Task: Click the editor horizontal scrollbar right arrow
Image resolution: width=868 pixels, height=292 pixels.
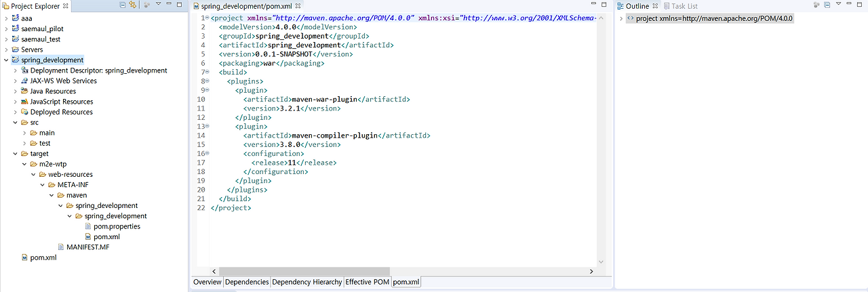Action: coord(592,271)
